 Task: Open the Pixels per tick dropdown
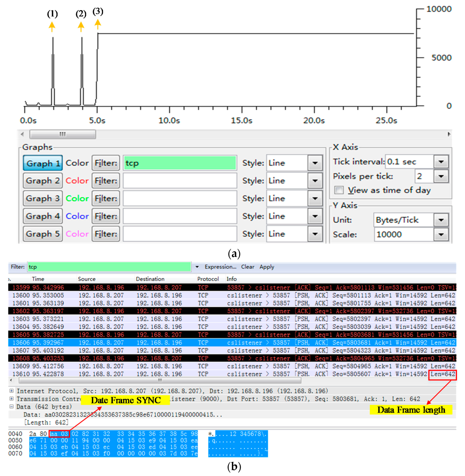point(441,176)
